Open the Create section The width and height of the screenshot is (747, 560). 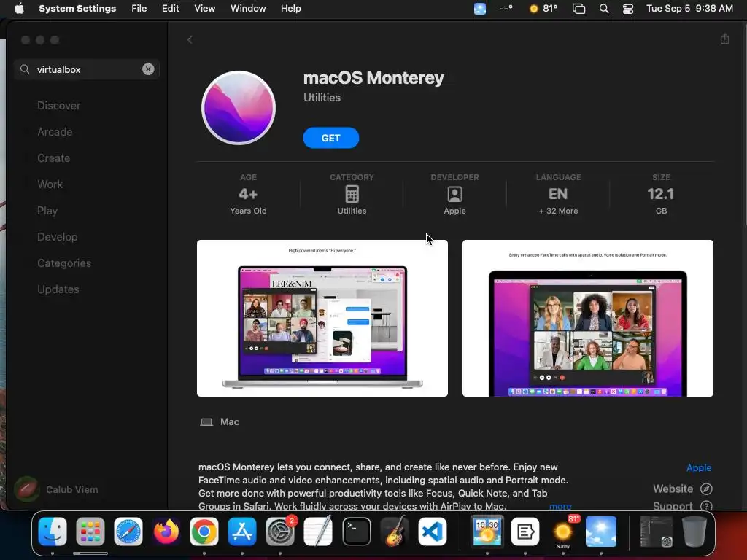coord(53,158)
